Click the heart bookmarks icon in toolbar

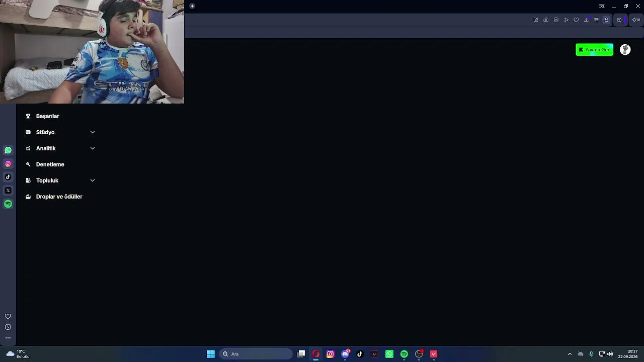(x=576, y=20)
